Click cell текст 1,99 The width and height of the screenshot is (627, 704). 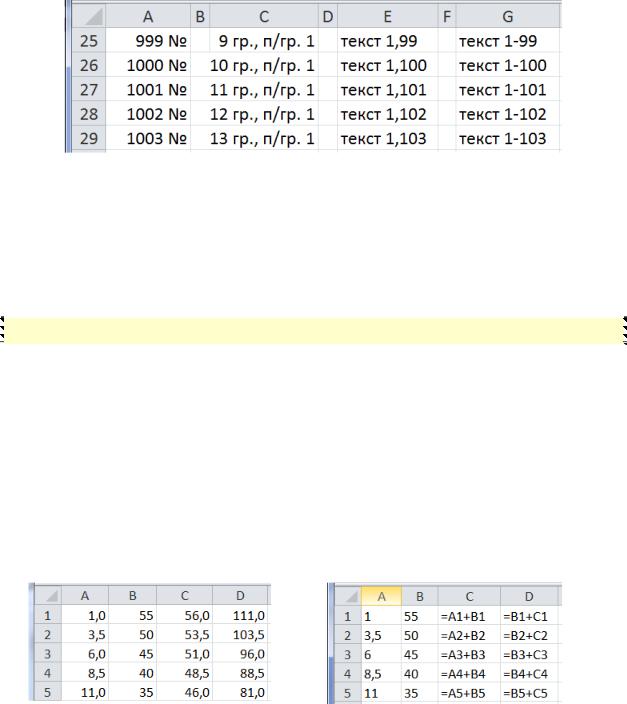pyautogui.click(x=388, y=41)
